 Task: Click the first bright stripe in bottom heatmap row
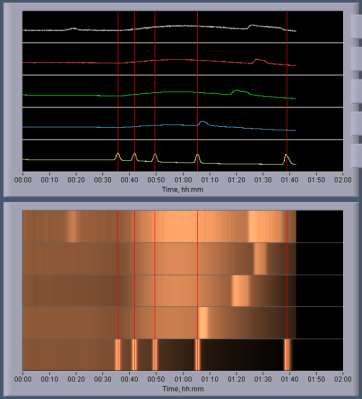[118, 354]
